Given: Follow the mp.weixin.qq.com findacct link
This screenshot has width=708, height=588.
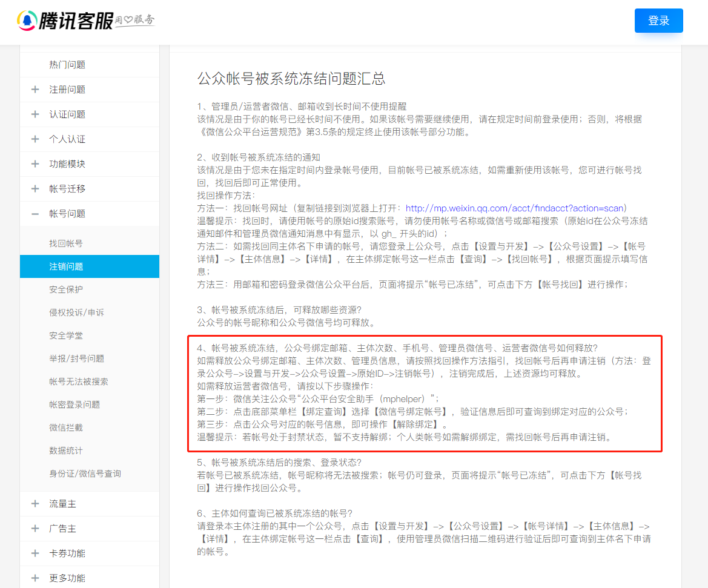Looking at the screenshot, I should [514, 208].
